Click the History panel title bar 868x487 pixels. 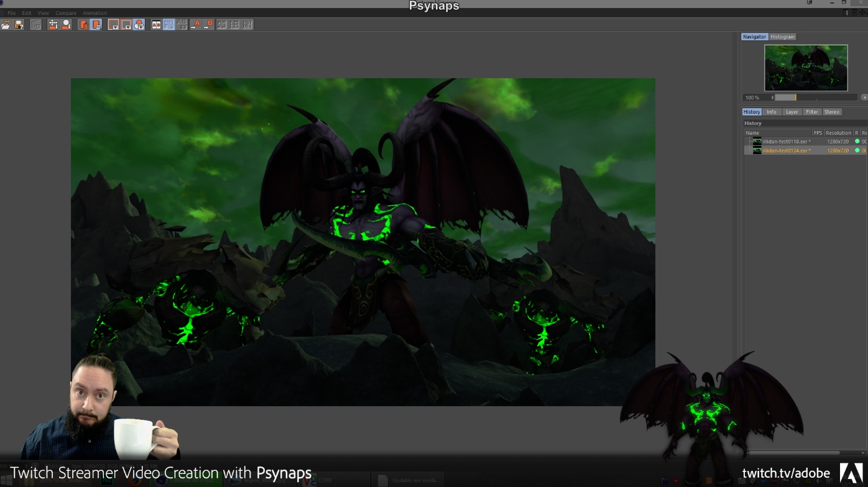click(805, 124)
